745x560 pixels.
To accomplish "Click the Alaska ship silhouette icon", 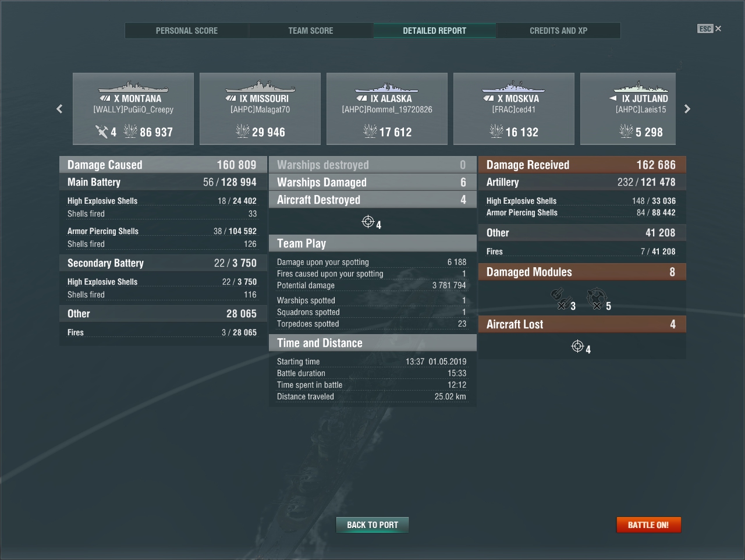I will 387,87.
